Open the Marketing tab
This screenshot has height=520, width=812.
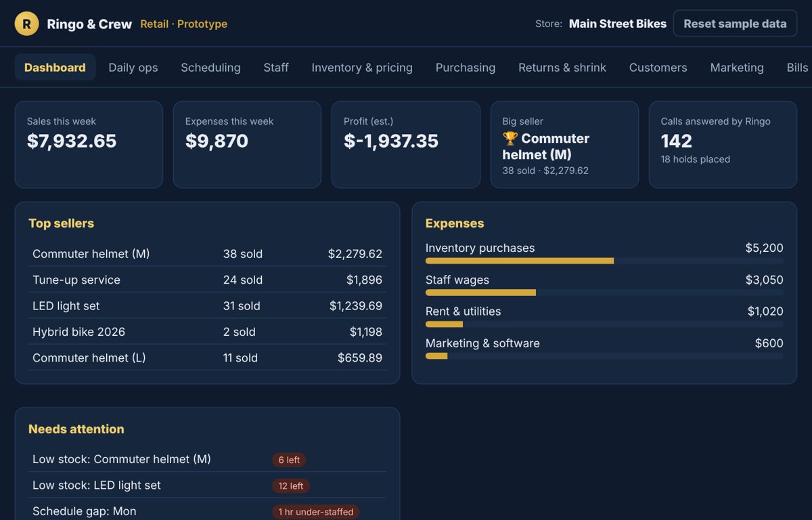[737, 68]
